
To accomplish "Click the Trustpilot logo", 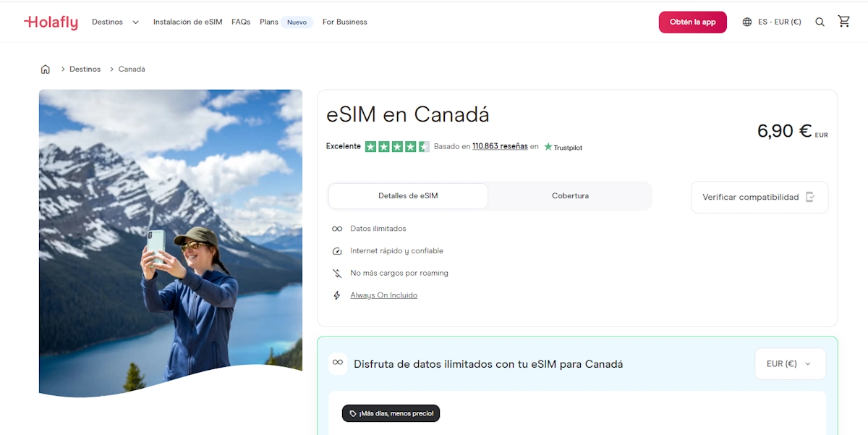I will pos(563,147).
